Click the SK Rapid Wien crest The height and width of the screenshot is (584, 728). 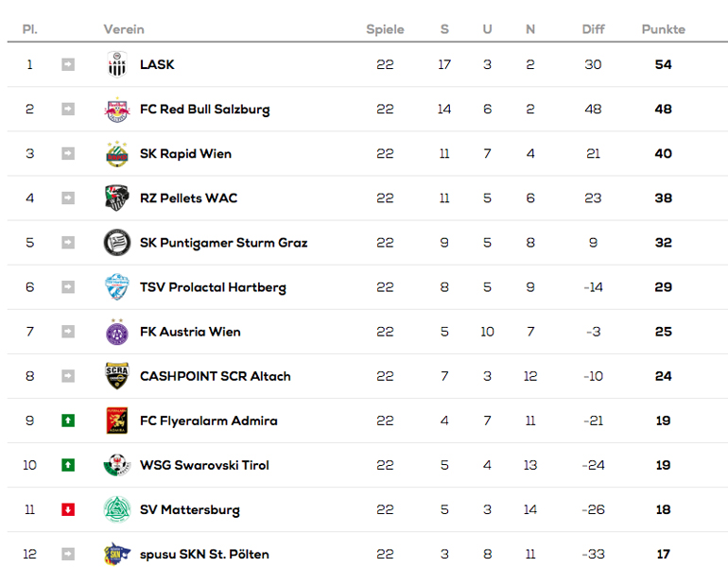pyautogui.click(x=116, y=154)
